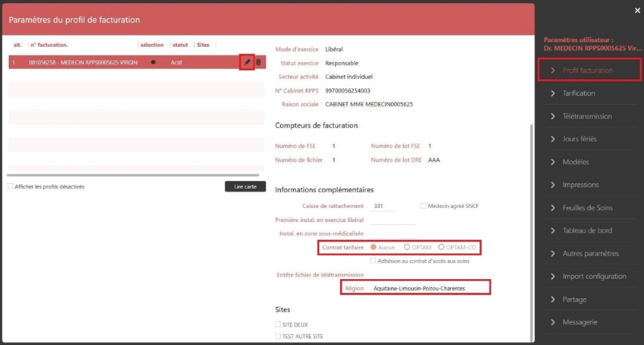Select 'Aucun' contrat tarifaire option
Viewport: 644px width, 345px height.
click(373, 247)
